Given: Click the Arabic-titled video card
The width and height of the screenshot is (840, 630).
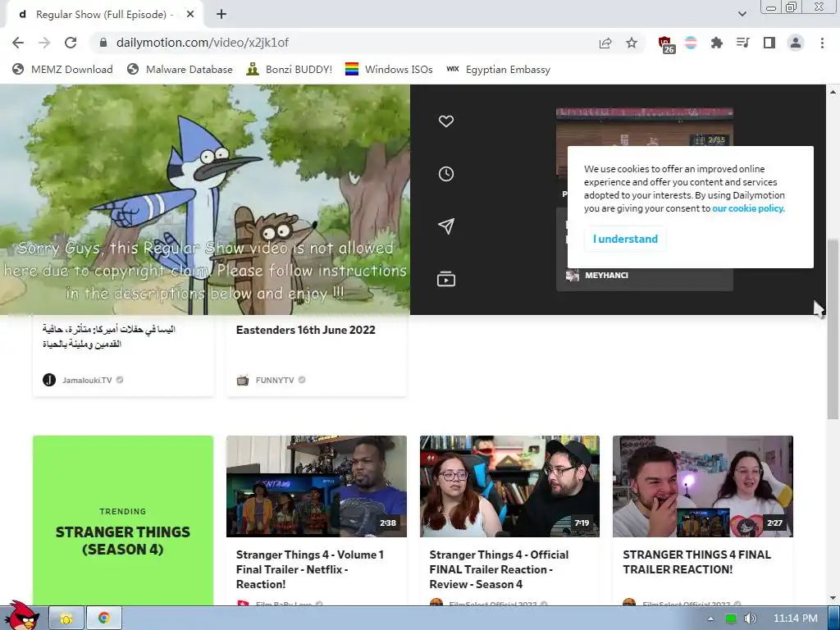Looking at the screenshot, I should click(123, 356).
